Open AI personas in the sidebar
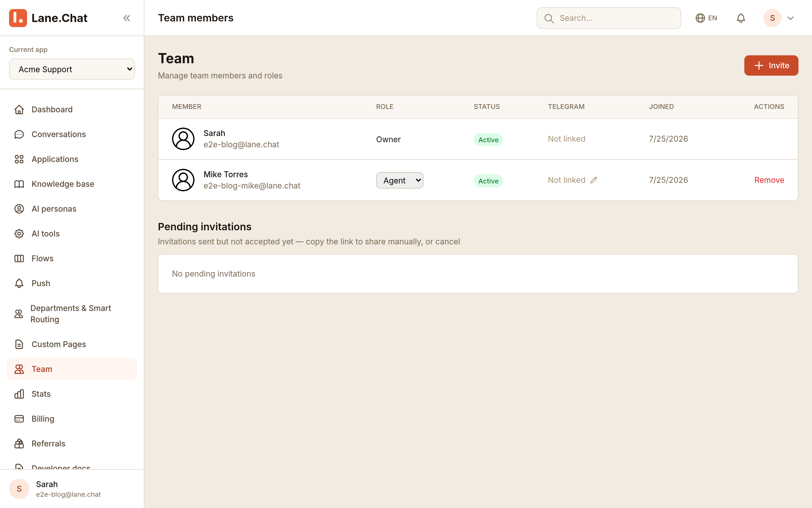Image resolution: width=812 pixels, height=508 pixels. coord(72,209)
